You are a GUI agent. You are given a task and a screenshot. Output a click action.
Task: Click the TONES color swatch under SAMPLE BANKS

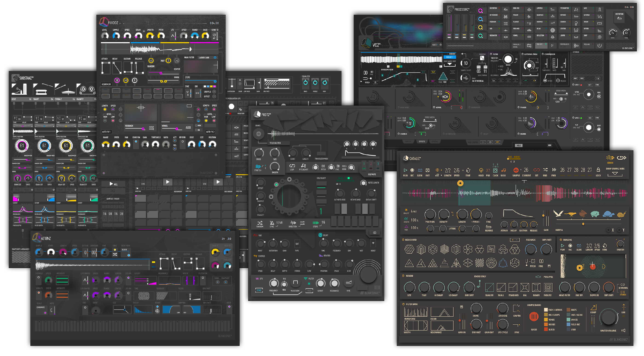(546, 320)
